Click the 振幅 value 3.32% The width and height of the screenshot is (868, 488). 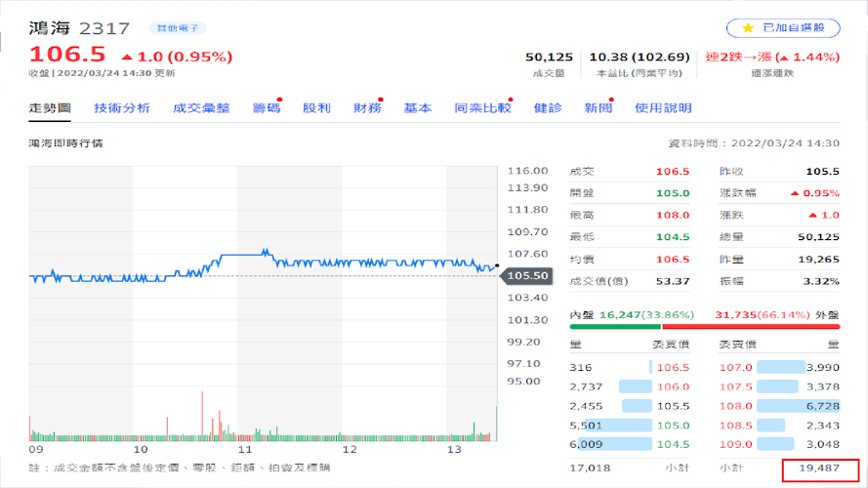[x=821, y=281]
